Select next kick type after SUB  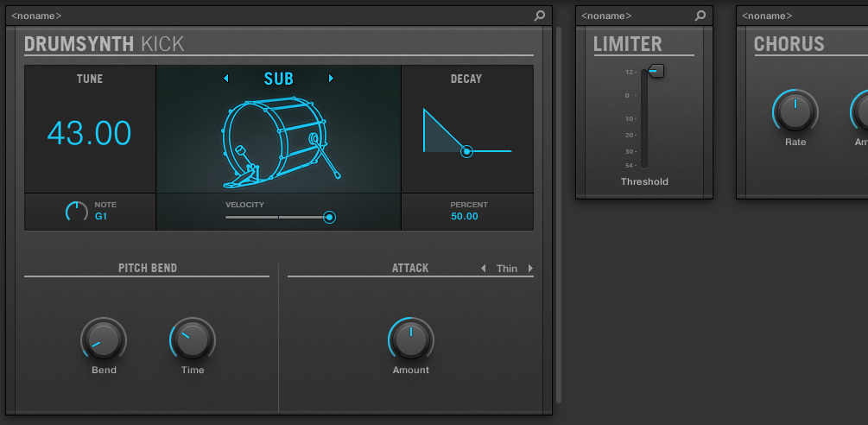tap(331, 79)
